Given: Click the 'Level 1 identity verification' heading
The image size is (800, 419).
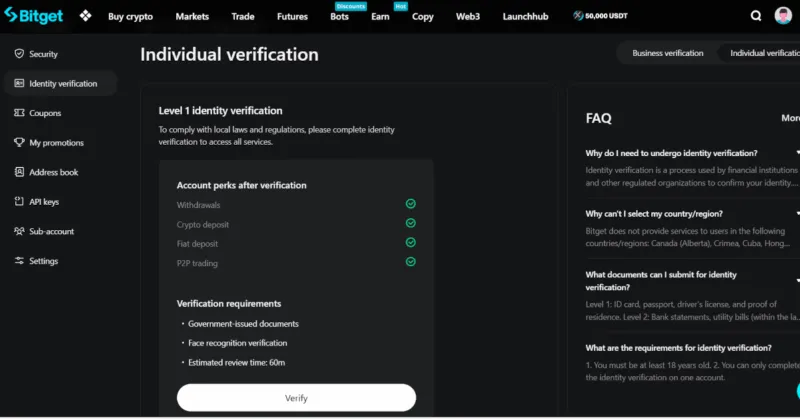Looking at the screenshot, I should click(220, 111).
